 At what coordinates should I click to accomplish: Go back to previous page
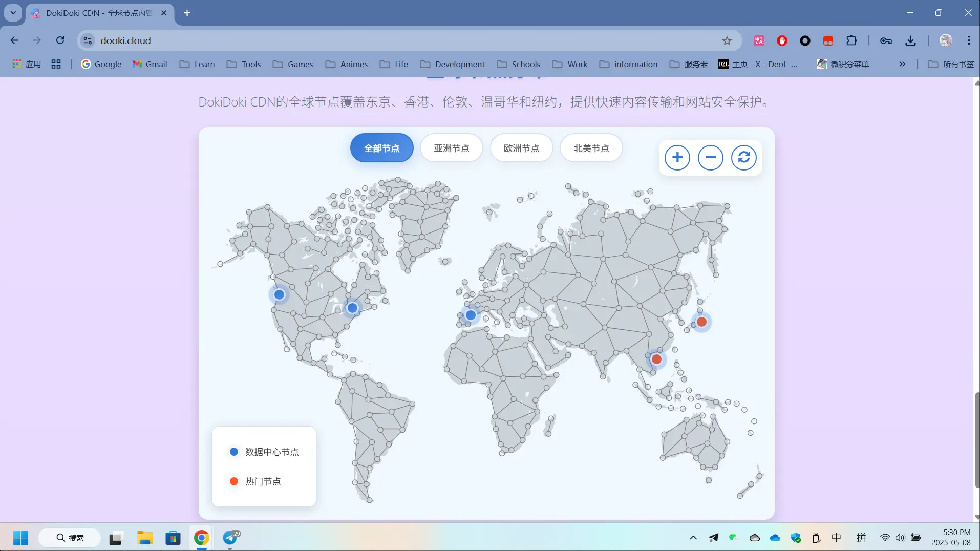(x=14, y=40)
